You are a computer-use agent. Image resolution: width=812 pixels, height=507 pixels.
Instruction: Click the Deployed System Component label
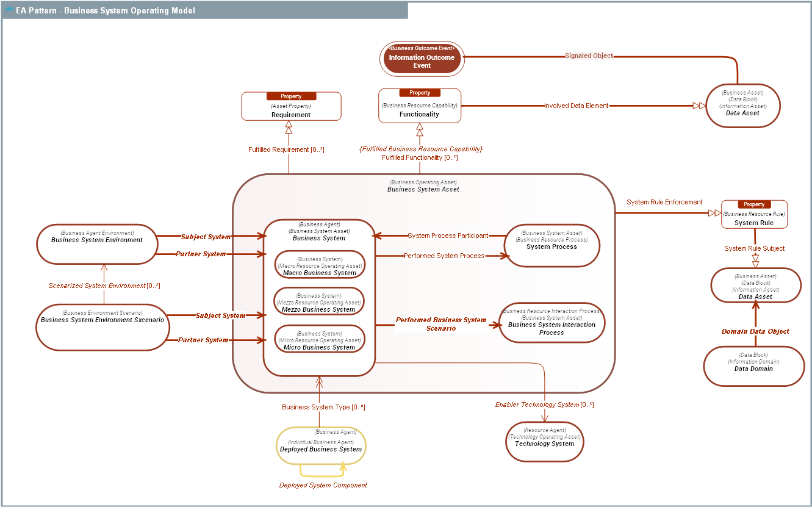coord(323,486)
